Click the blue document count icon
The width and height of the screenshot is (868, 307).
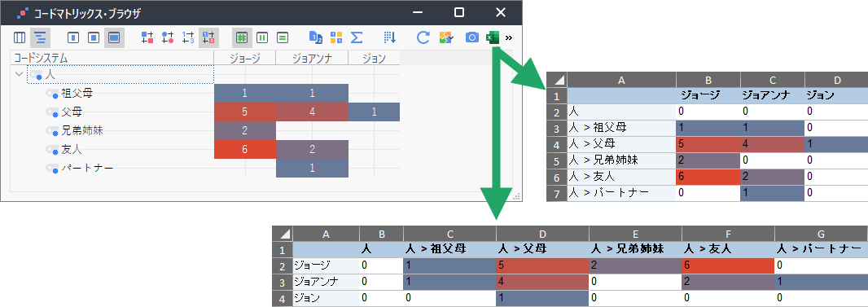(315, 37)
